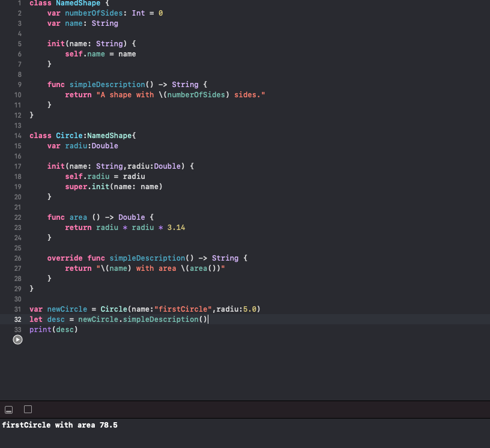The height and width of the screenshot is (448, 490).
Task: Click line number 26 in gutter
Action: [x=18, y=258]
